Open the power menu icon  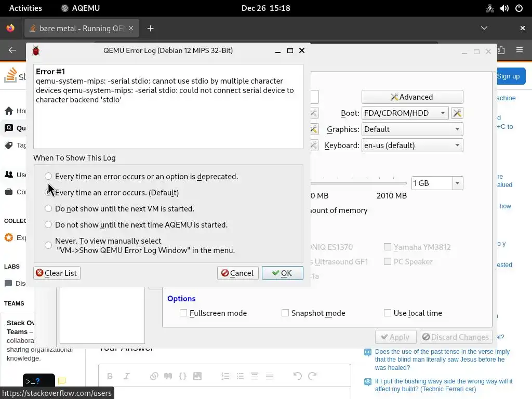click(x=519, y=8)
